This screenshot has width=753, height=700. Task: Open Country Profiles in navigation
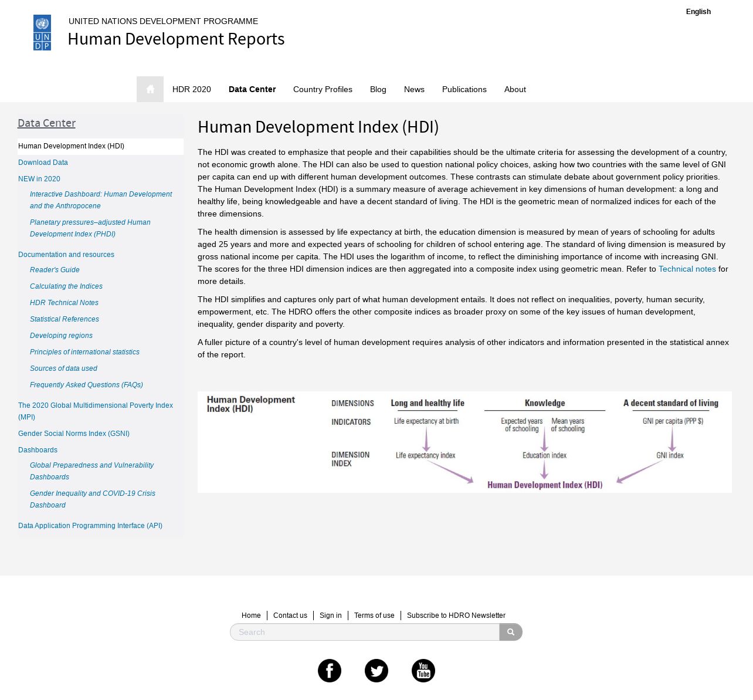tap(323, 89)
